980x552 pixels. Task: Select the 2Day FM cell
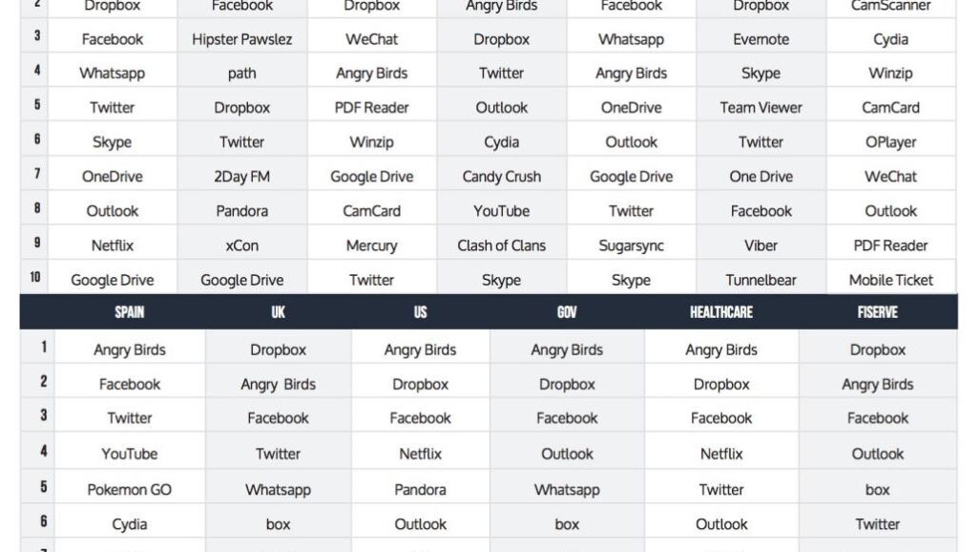(242, 177)
